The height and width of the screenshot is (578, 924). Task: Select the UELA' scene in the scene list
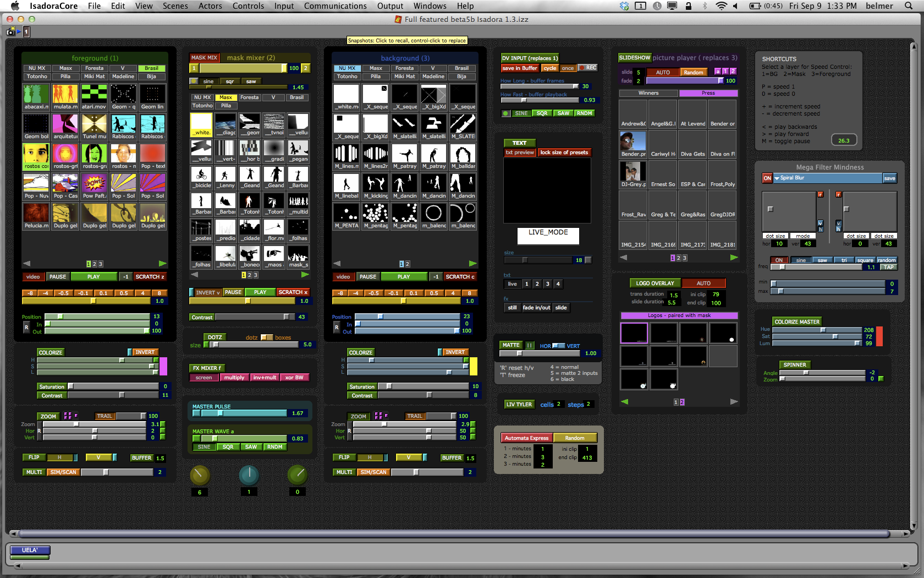(30, 550)
